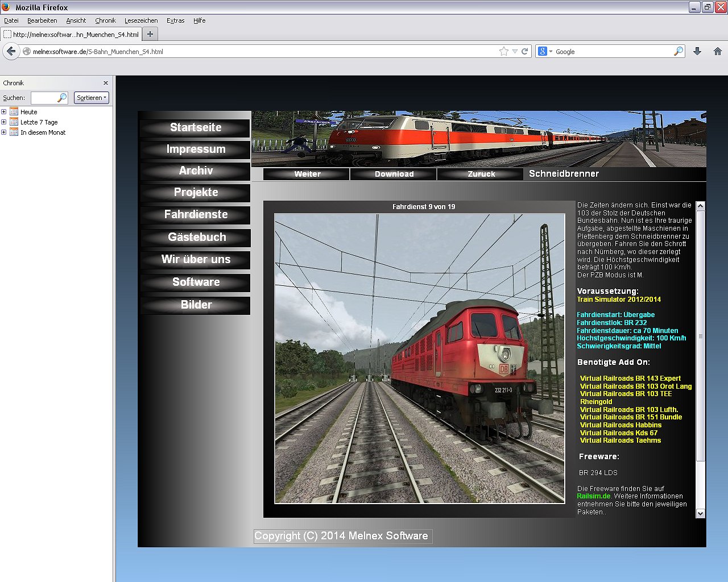Open the Extras menu
The height and width of the screenshot is (582, 728).
175,20
